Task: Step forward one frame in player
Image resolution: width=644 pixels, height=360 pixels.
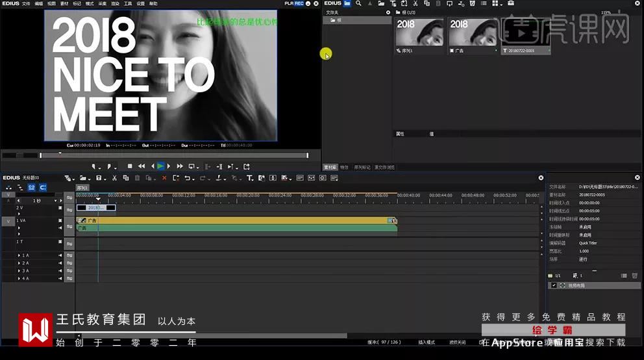Action: pyautogui.click(x=168, y=166)
